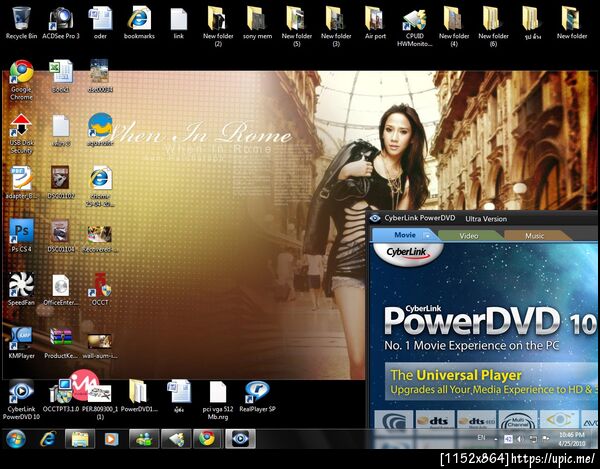600x469 pixels.
Task: Open Internet Explorer from the taskbar
Action: point(48,438)
